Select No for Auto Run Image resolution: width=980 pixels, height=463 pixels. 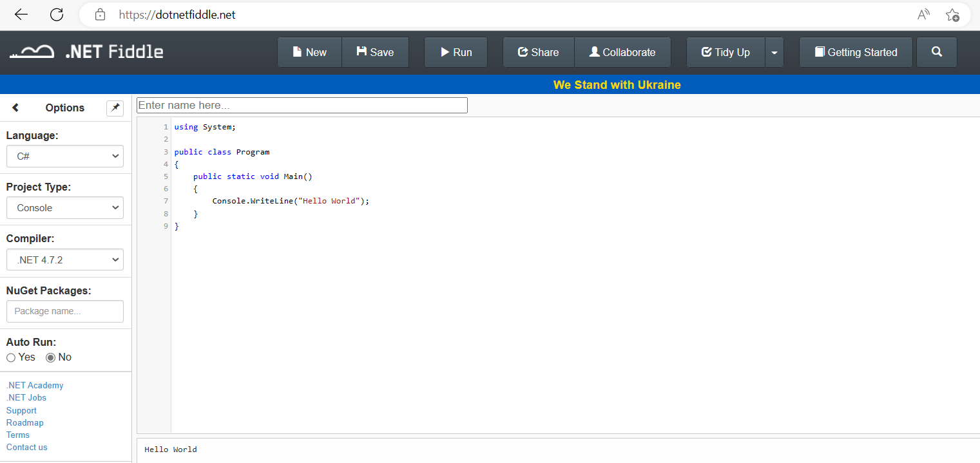pos(50,357)
